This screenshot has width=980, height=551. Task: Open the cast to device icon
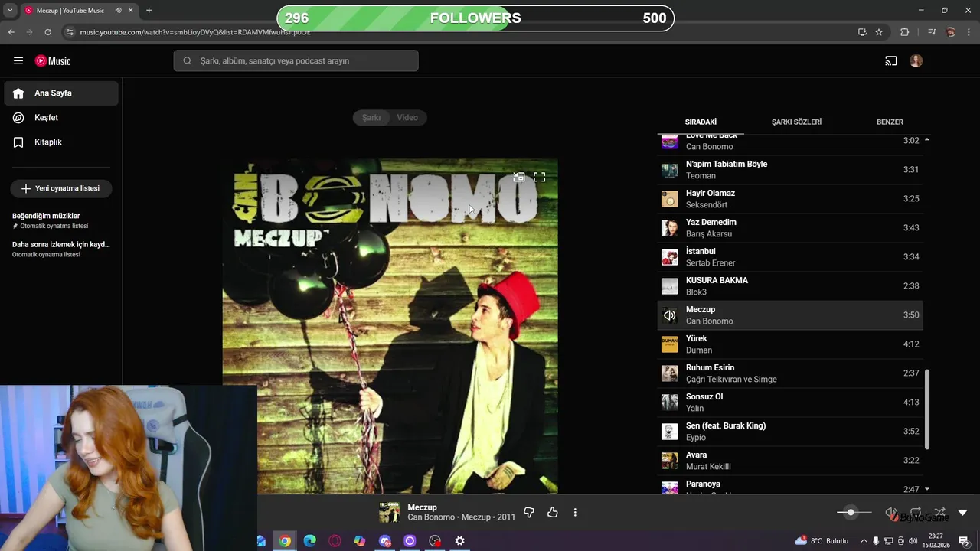pos(891,61)
